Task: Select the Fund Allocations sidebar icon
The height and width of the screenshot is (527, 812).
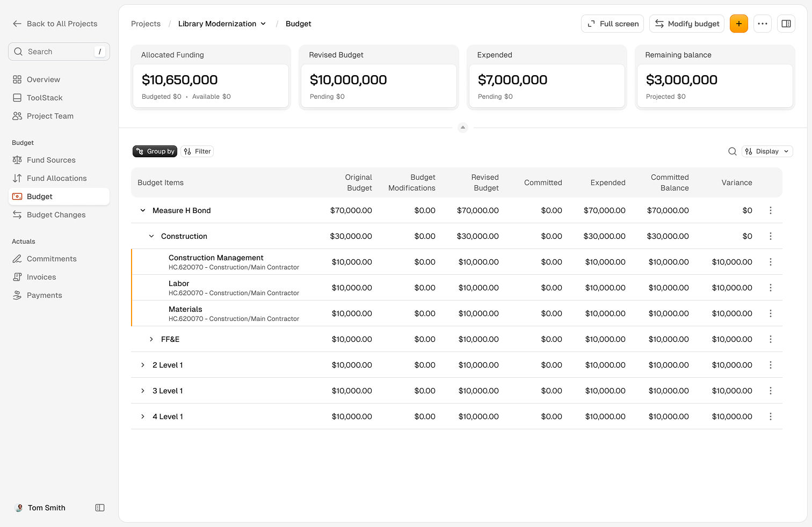Action: tap(17, 178)
